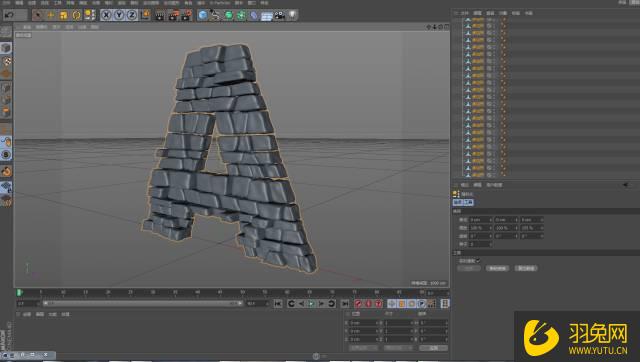
Task: Open the File menu in the menu bar
Action: [x=7, y=2]
